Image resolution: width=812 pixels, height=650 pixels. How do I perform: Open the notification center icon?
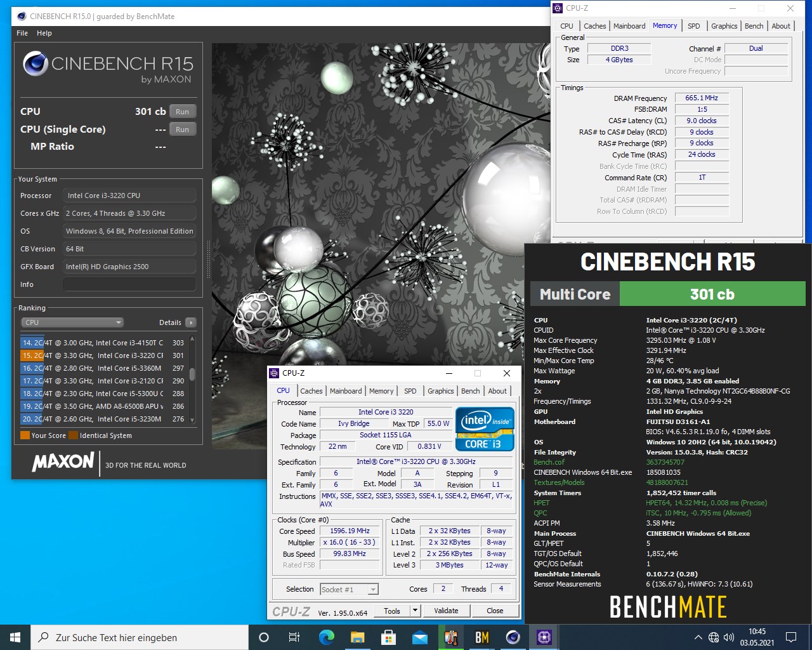(x=791, y=637)
